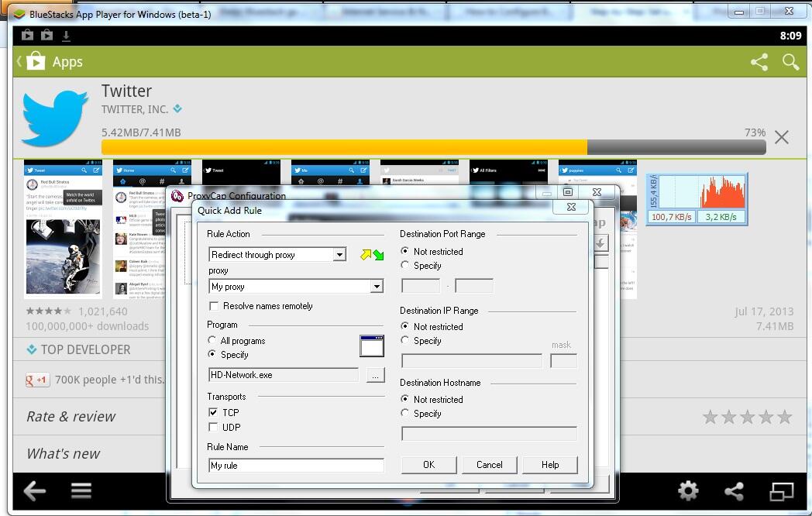Click the HD-Network.exe program field
Image resolution: width=812 pixels, height=516 pixels.
pos(284,374)
